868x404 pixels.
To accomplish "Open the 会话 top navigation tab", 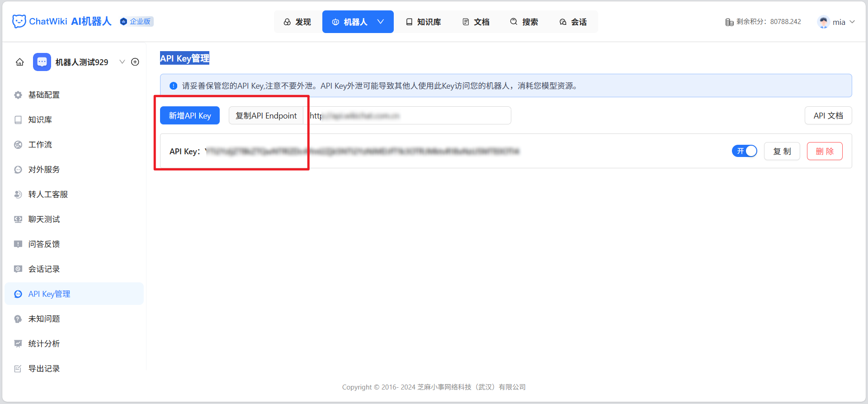I will click(x=573, y=22).
